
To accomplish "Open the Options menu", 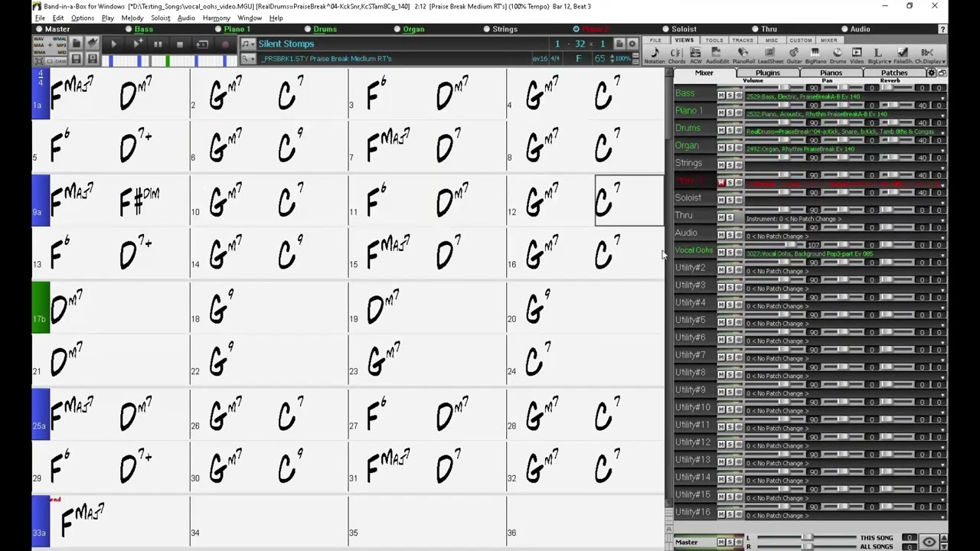I will pos(82,18).
